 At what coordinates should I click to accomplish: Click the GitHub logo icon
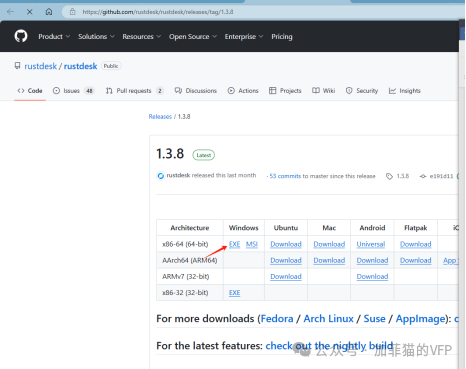(21, 36)
